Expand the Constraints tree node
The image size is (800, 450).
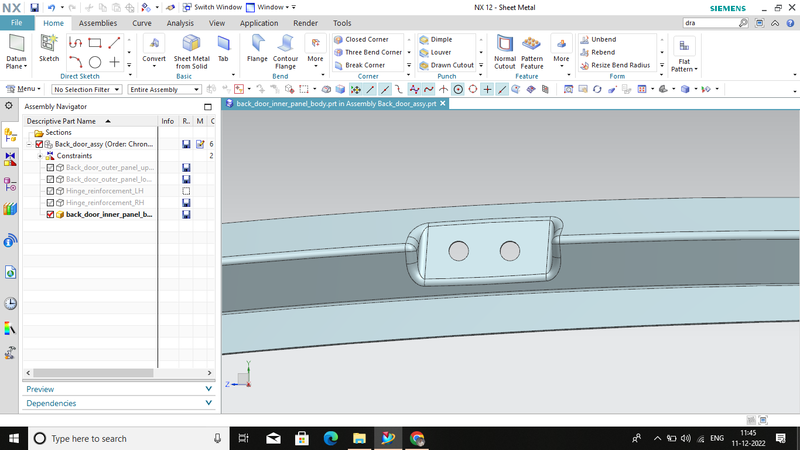click(x=40, y=156)
